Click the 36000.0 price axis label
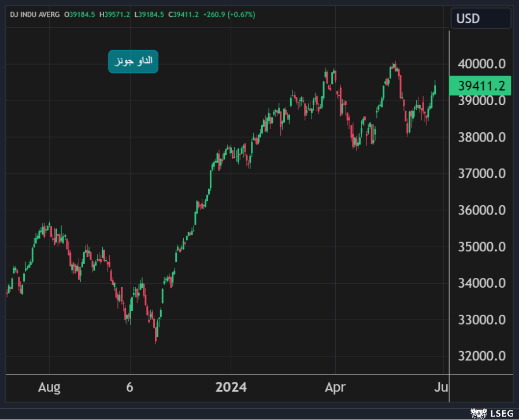Screen dimensions: 519x420 pos(482,210)
